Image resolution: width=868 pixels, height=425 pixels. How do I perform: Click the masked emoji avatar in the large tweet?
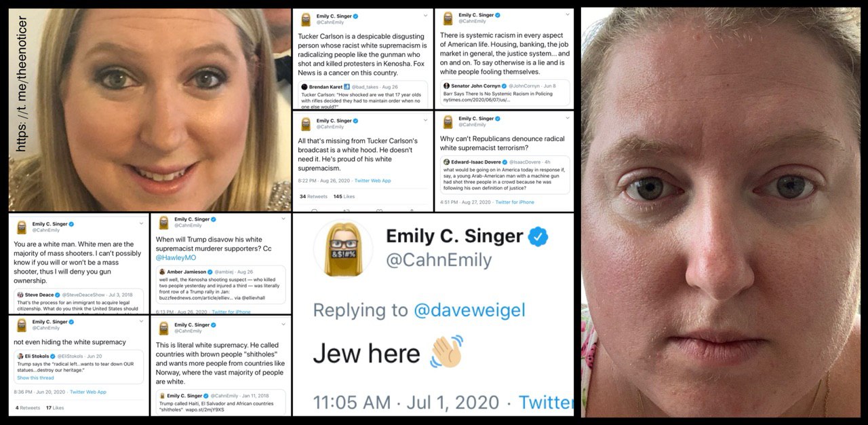coord(343,248)
